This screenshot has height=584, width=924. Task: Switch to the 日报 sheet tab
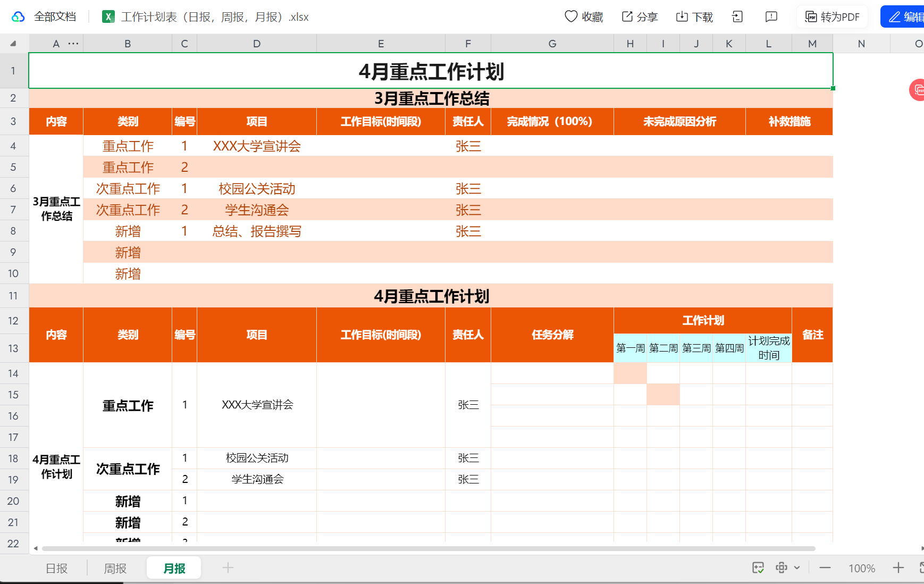pos(57,569)
